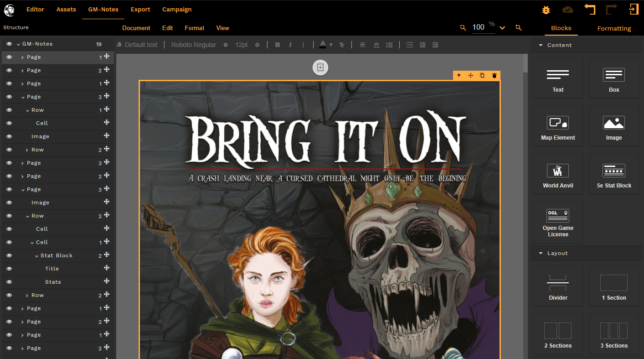Click move handle of the Title row
The image size is (644, 359).
[x=107, y=268]
